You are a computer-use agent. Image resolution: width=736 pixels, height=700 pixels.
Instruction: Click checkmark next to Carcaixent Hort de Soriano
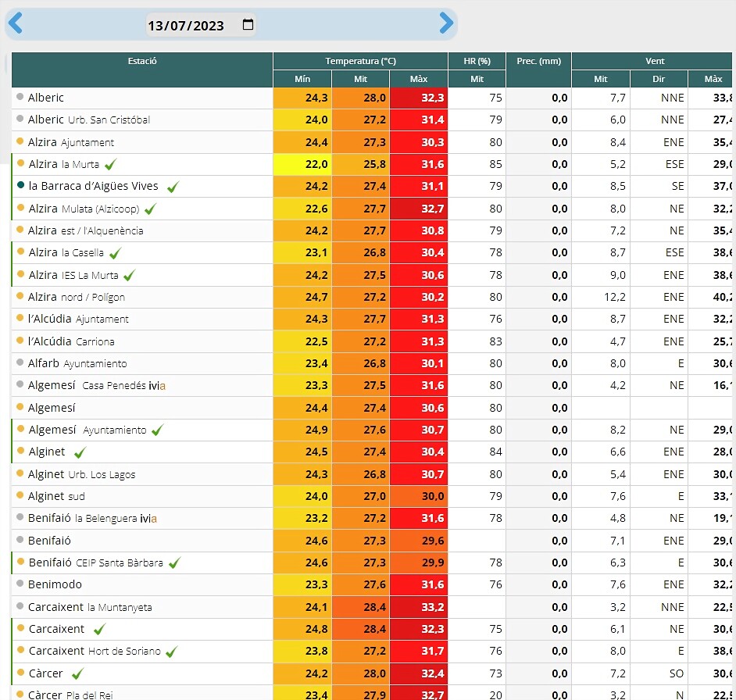click(x=172, y=652)
